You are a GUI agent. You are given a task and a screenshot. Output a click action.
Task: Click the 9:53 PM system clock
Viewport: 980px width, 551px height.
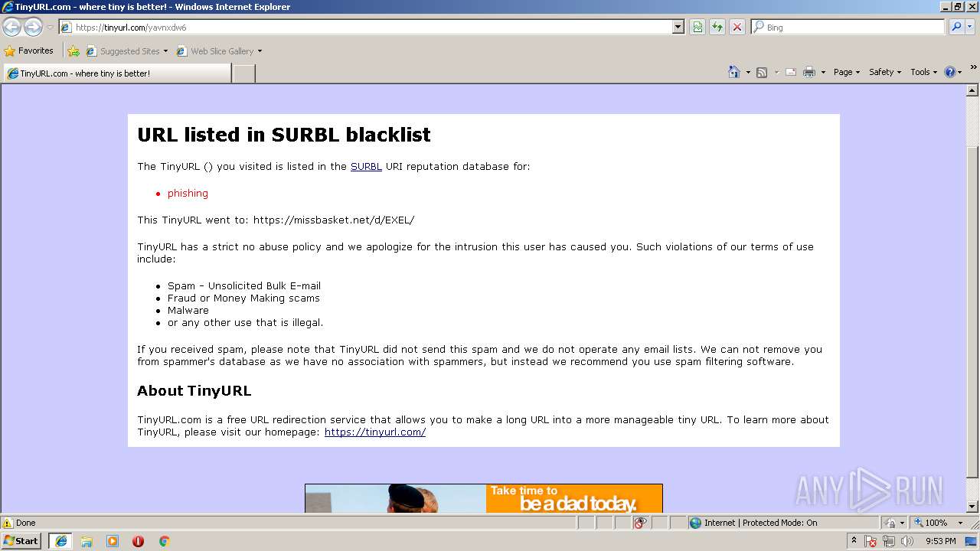pos(940,541)
